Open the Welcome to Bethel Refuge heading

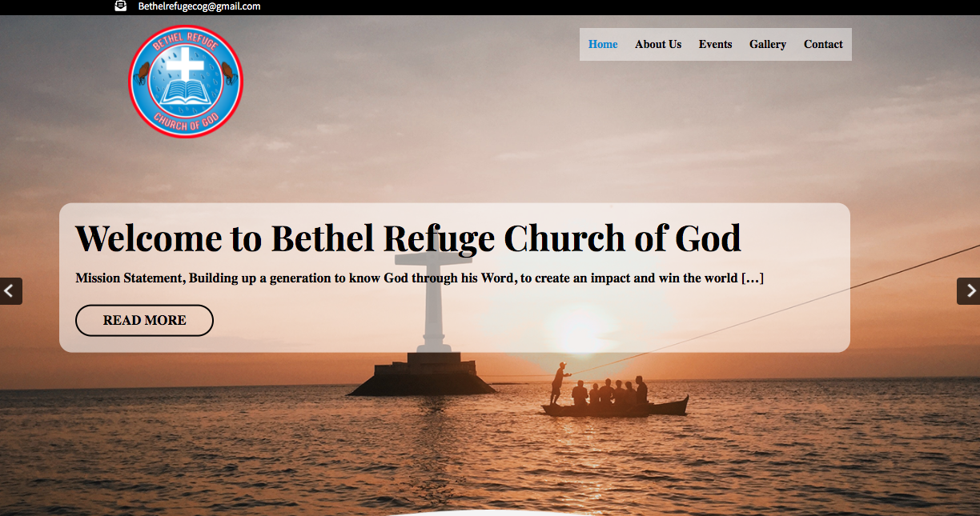click(x=408, y=238)
